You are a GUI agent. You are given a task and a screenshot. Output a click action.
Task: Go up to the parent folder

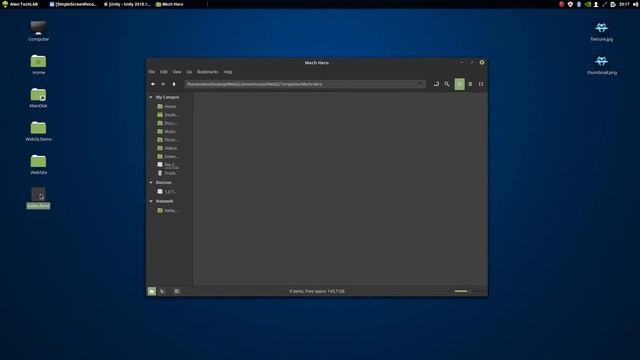[174, 84]
